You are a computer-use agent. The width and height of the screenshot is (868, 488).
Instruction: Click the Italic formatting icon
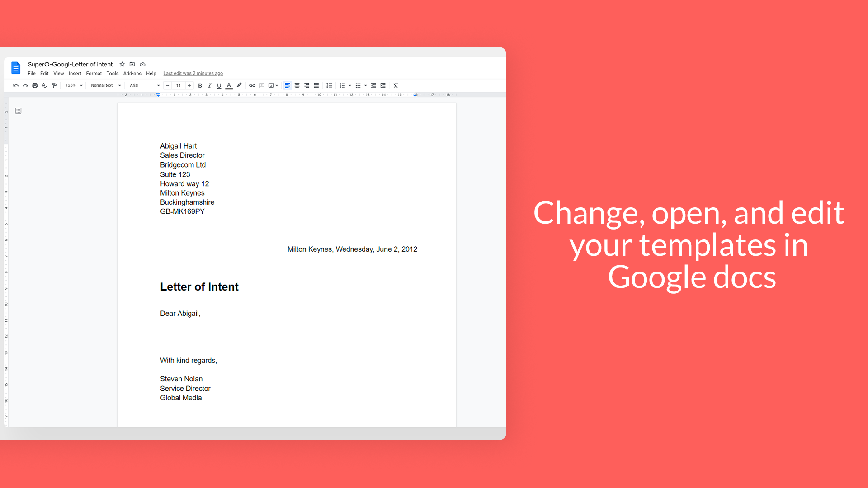(x=209, y=86)
